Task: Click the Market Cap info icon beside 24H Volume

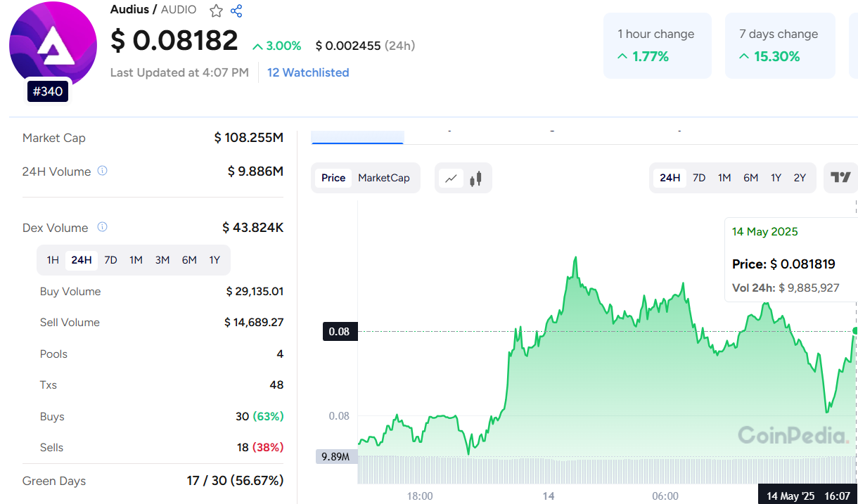Action: tap(103, 171)
